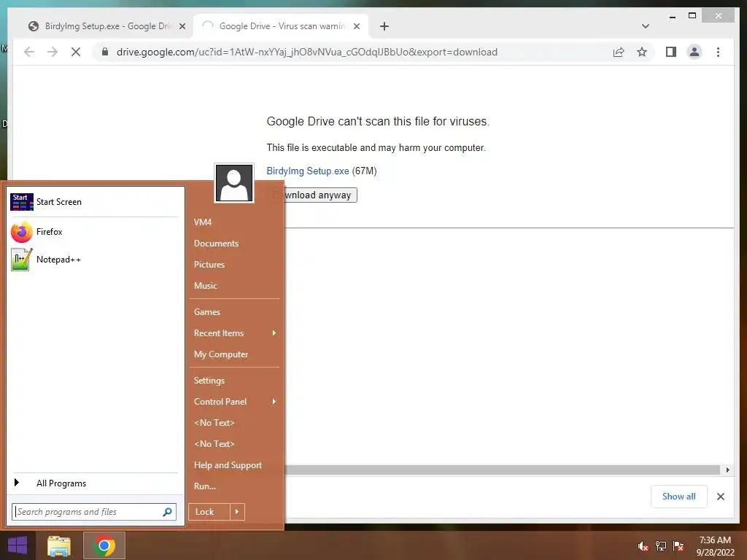
Task: Click the site lock icon
Action: pyautogui.click(x=105, y=52)
